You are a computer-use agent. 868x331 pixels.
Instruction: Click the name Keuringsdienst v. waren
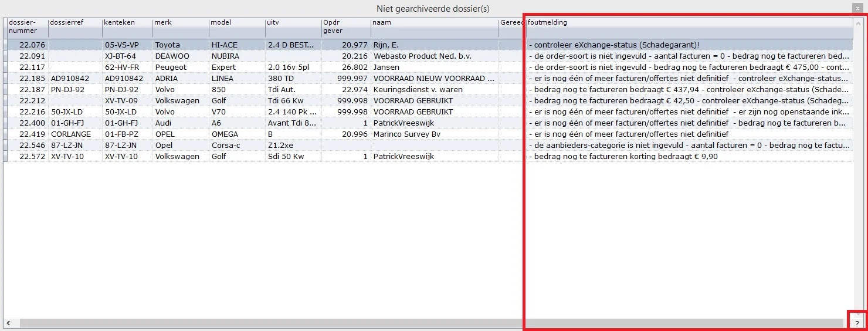(418, 89)
